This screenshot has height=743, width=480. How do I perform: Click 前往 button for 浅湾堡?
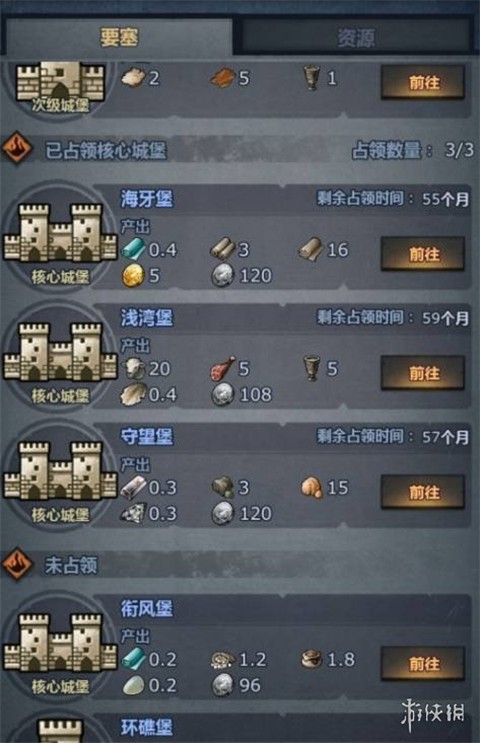[423, 373]
